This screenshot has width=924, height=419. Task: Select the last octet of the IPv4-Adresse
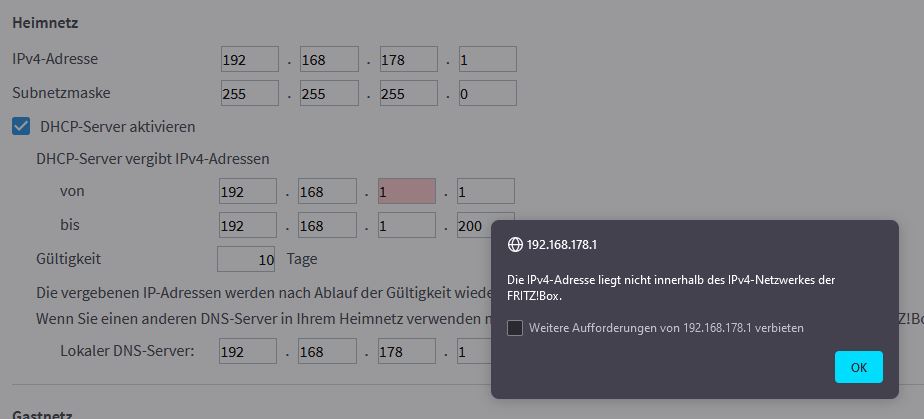[488, 60]
